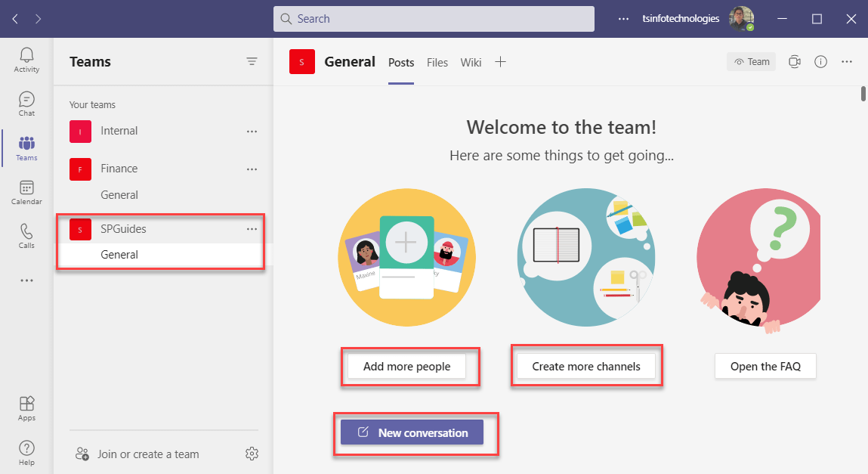Start a meeting with Meet now icon
The image size is (868, 474).
(795, 61)
